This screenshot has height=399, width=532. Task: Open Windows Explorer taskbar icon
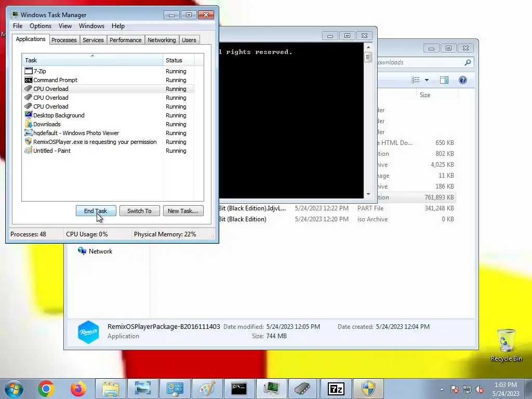coord(111,389)
